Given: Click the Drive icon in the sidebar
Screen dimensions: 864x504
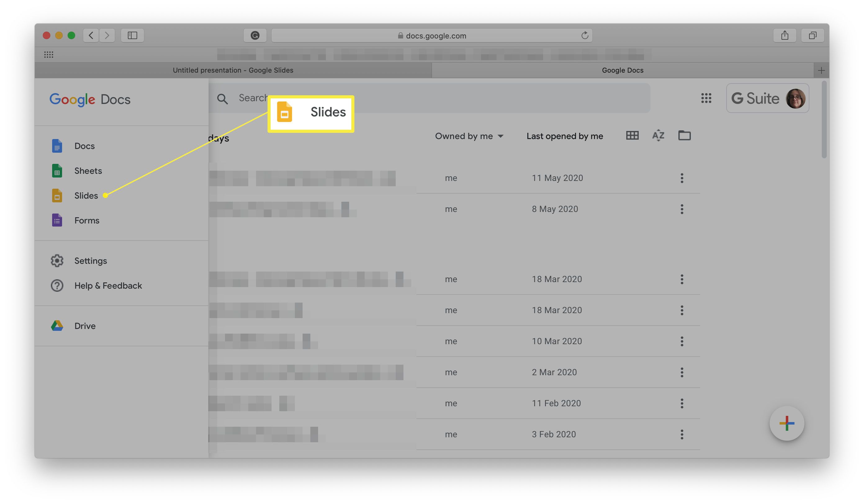Looking at the screenshot, I should point(58,326).
